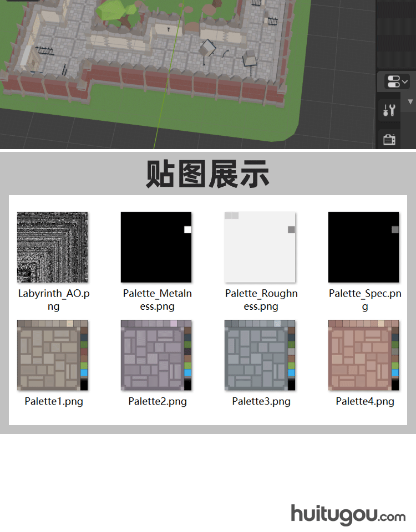
Task: Click the Palette_Roughness.png file name
Action: [x=261, y=300]
